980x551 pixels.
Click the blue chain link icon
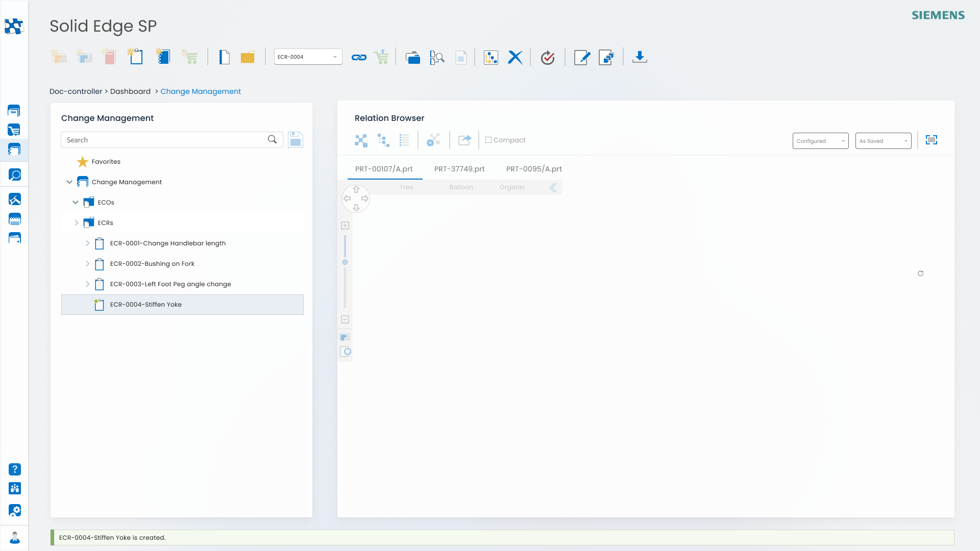[359, 57]
